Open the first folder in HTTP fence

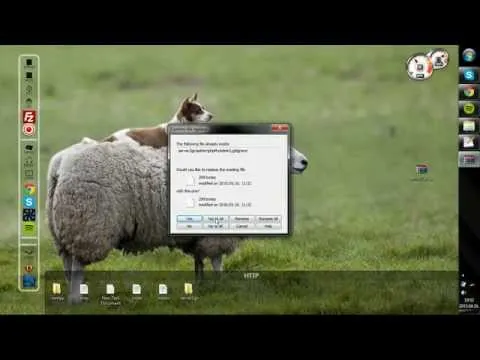point(57,291)
